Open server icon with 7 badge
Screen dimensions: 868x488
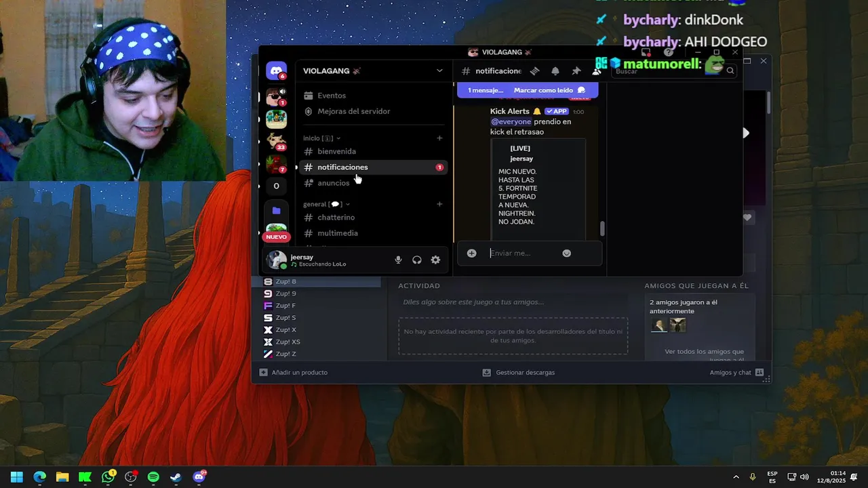(276, 163)
